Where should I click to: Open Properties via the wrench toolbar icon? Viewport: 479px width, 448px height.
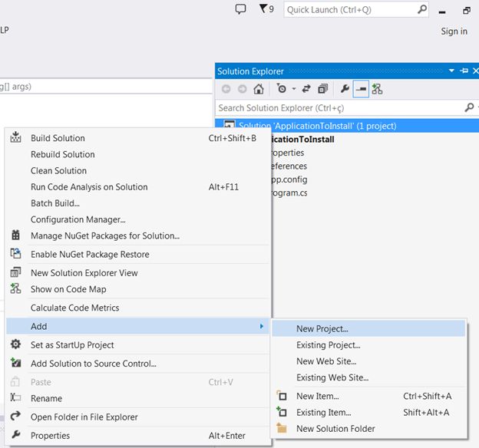(x=345, y=89)
